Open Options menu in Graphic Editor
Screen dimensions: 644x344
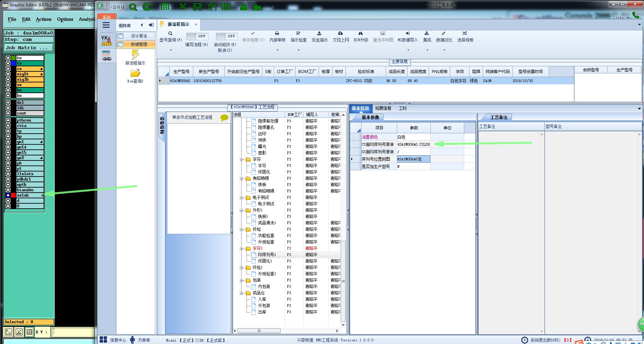coord(65,19)
